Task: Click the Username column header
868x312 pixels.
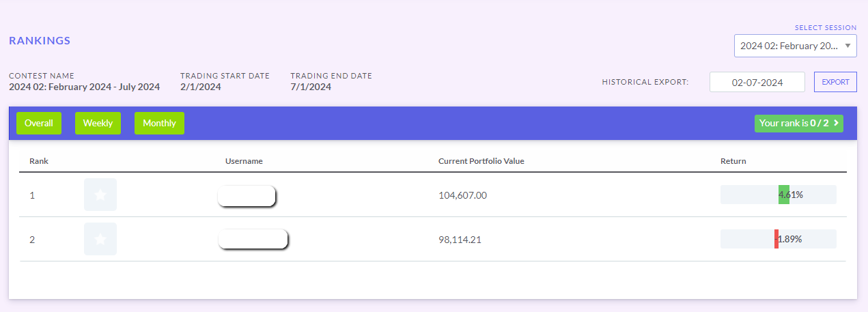Action: pos(244,161)
